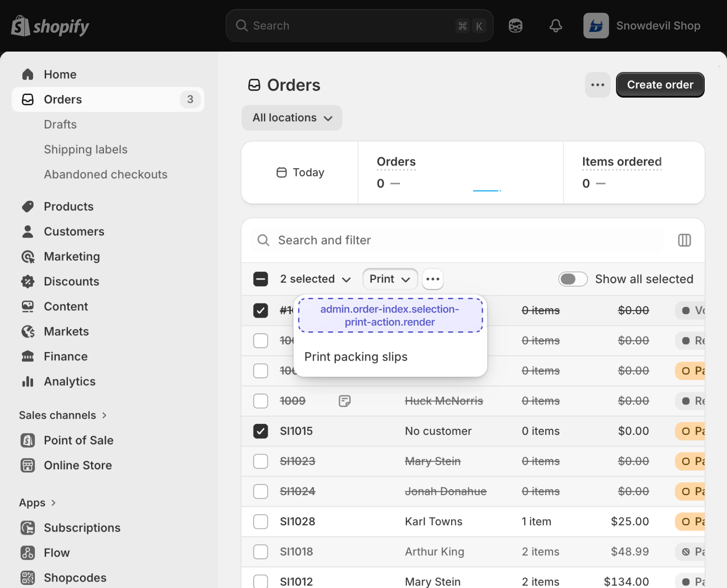Click the Orders metric card
The height and width of the screenshot is (588, 727).
460,172
